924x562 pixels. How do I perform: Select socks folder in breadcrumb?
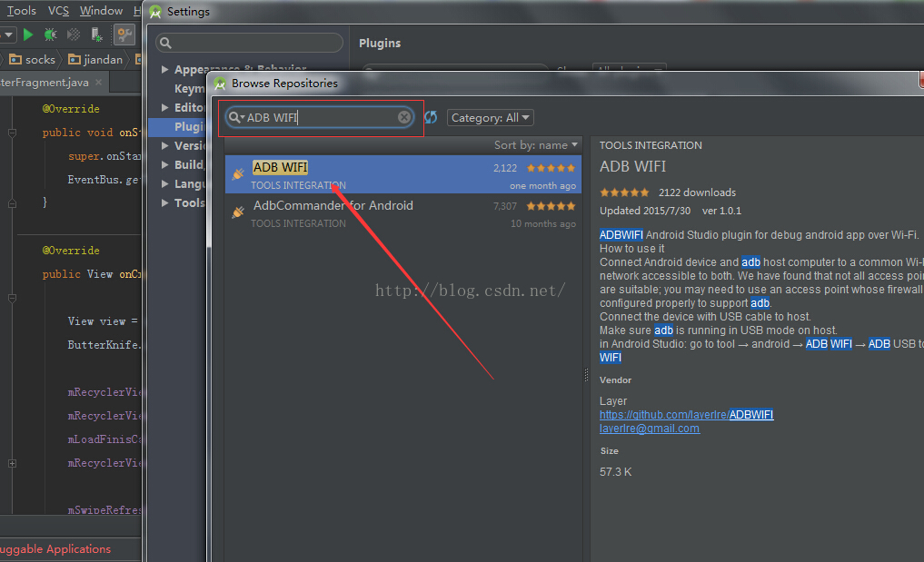[33, 60]
